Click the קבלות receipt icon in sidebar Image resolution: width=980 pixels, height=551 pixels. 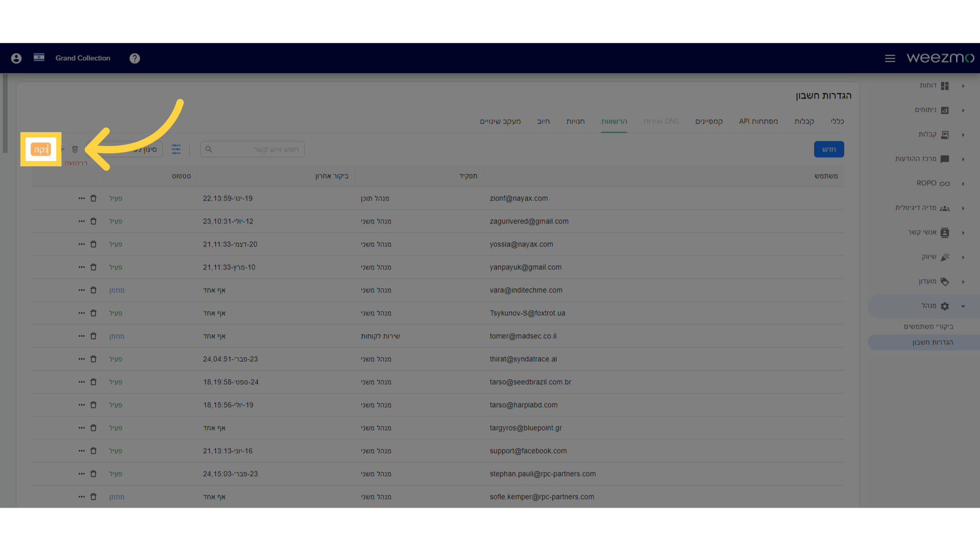click(945, 135)
